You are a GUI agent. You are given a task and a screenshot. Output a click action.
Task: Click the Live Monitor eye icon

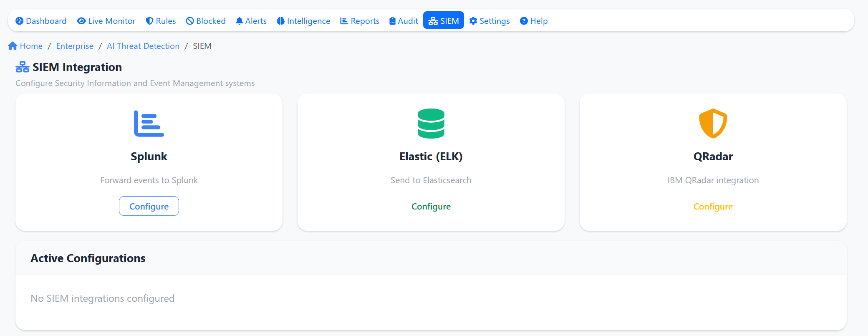pos(81,21)
